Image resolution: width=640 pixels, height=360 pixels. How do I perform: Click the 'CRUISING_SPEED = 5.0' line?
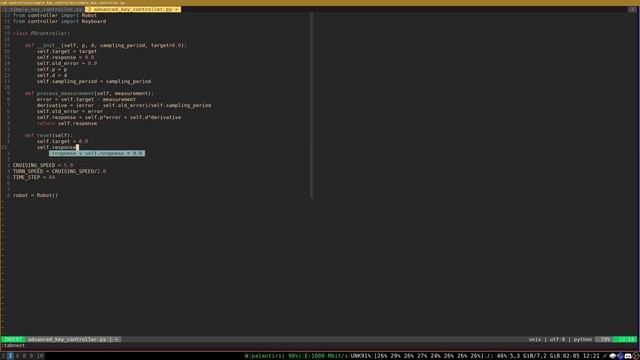click(x=43, y=165)
